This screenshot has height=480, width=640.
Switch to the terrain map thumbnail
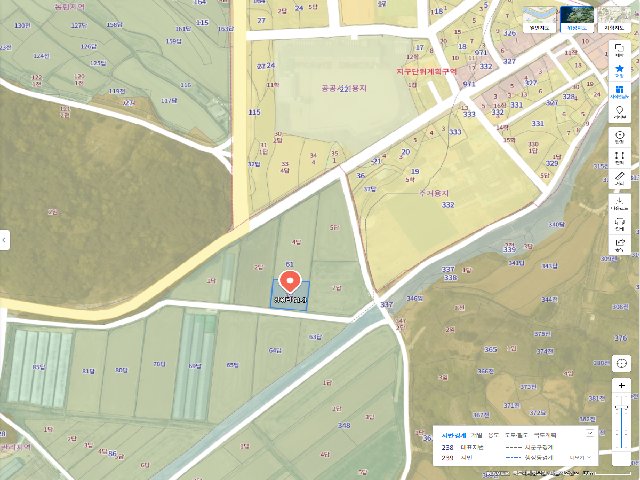(x=616, y=20)
